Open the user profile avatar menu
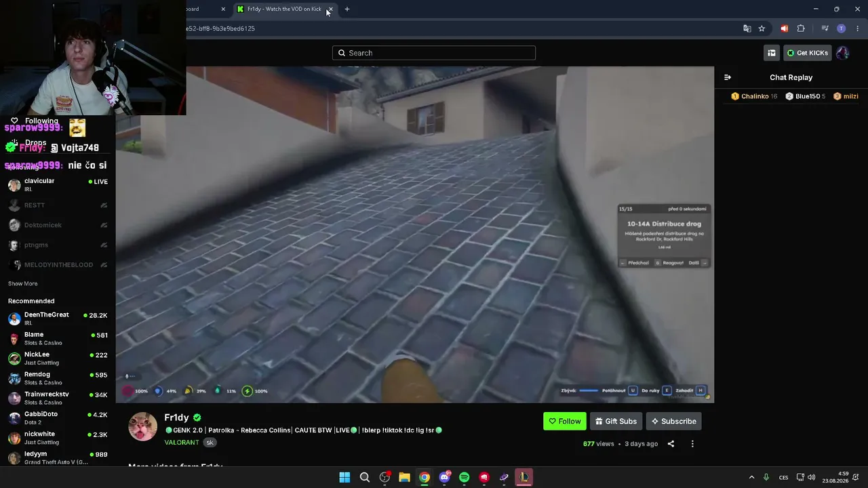868x488 pixels. pyautogui.click(x=842, y=53)
